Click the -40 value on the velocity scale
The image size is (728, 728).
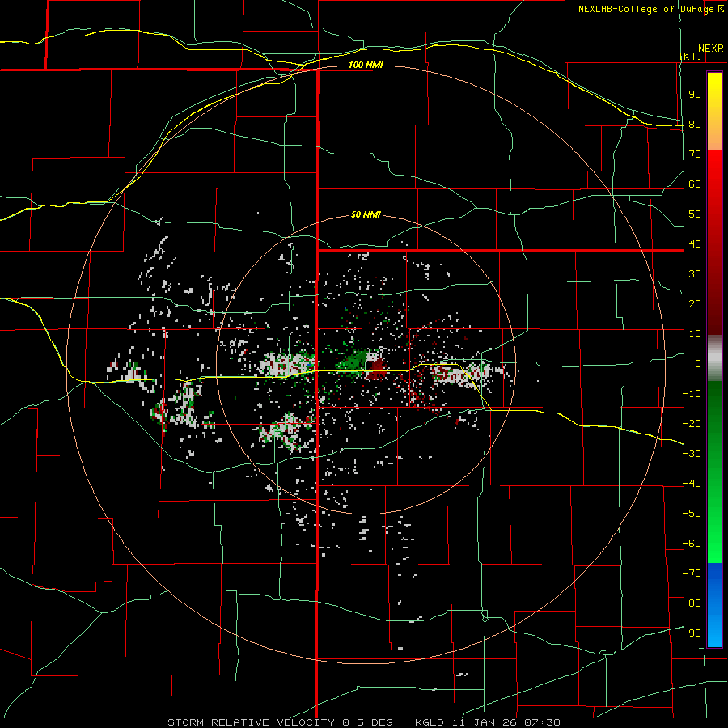point(692,484)
